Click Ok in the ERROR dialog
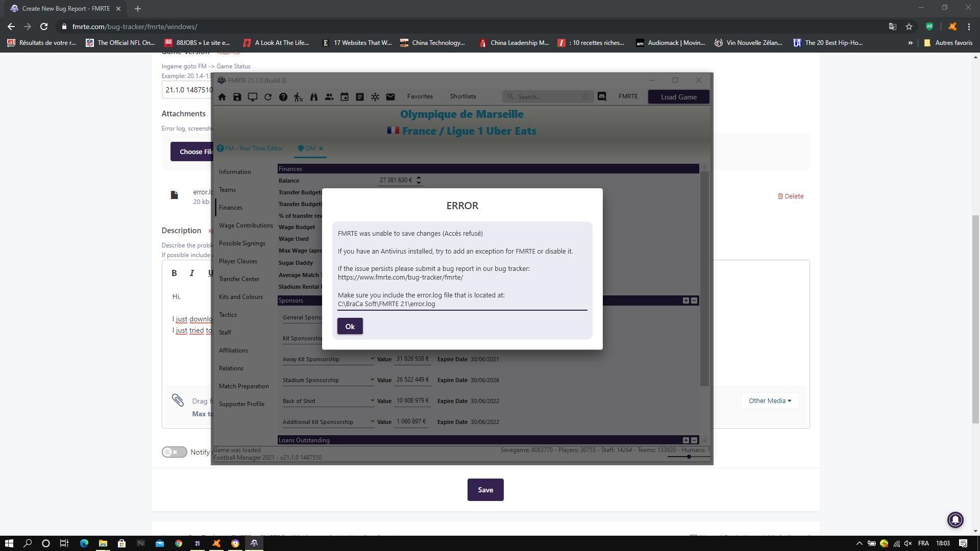Viewport: 980px width, 551px height. point(350,327)
